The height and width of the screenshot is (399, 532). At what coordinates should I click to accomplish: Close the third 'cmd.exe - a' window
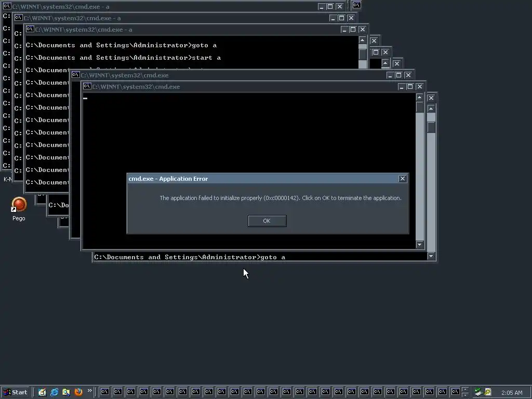tap(362, 30)
